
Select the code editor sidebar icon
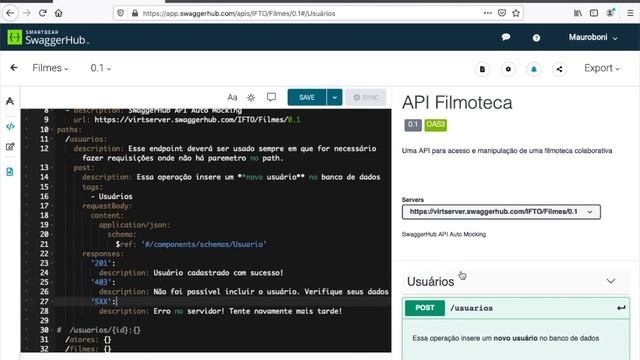coord(10,127)
